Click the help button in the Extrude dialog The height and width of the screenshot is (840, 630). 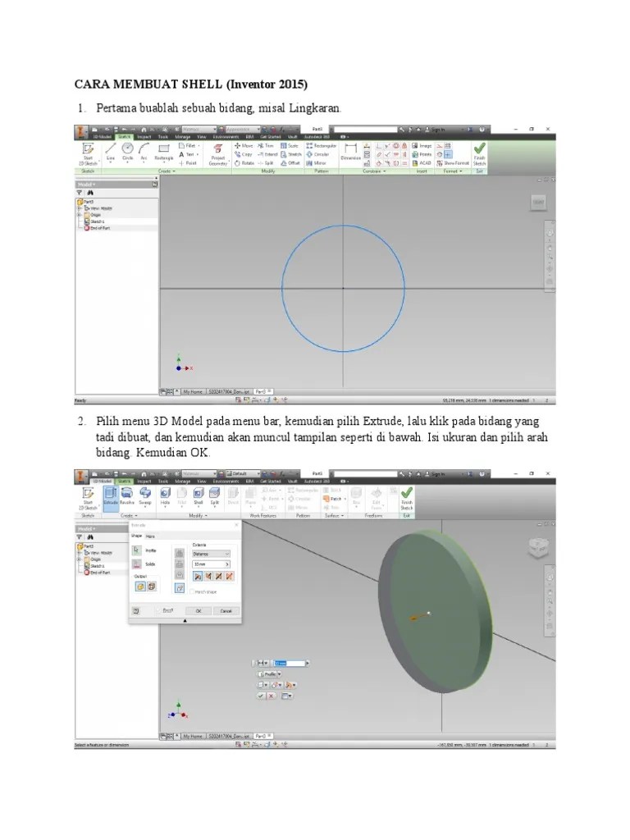(x=136, y=611)
